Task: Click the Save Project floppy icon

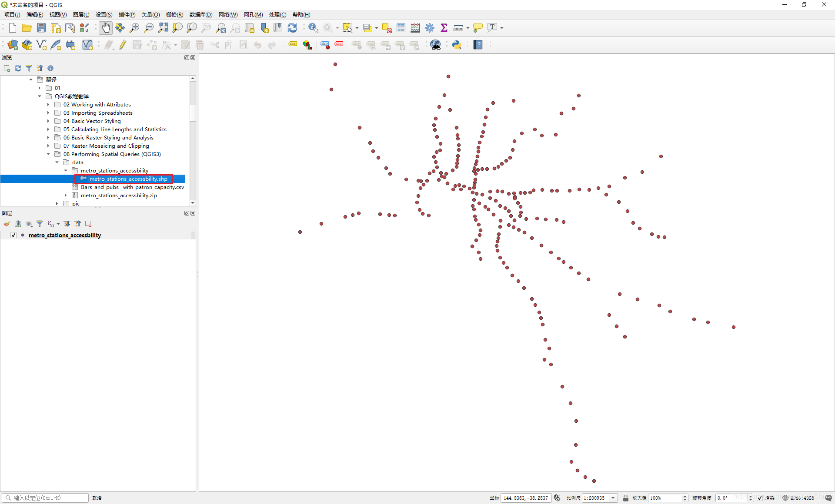Action: pos(41,28)
